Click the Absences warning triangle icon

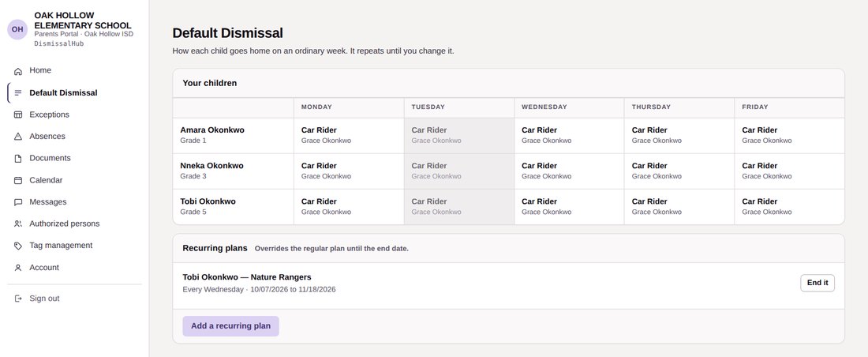pos(17,137)
